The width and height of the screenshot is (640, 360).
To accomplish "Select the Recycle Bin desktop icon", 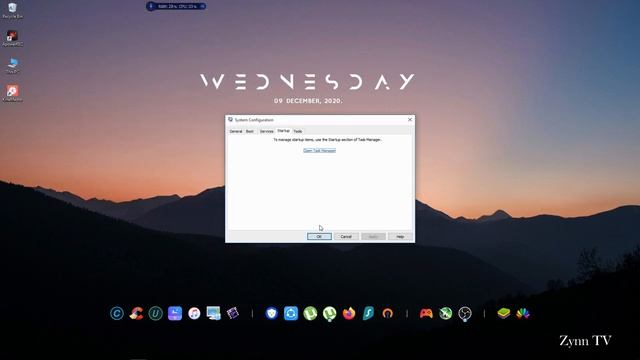I will [x=12, y=11].
